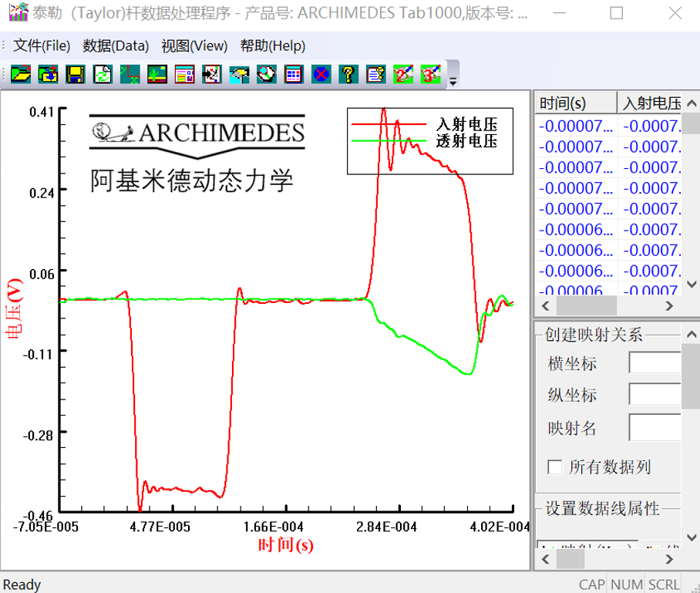Viewport: 700px width, 593px height.
Task: Close the Taylor bar program window
Action: [675, 13]
